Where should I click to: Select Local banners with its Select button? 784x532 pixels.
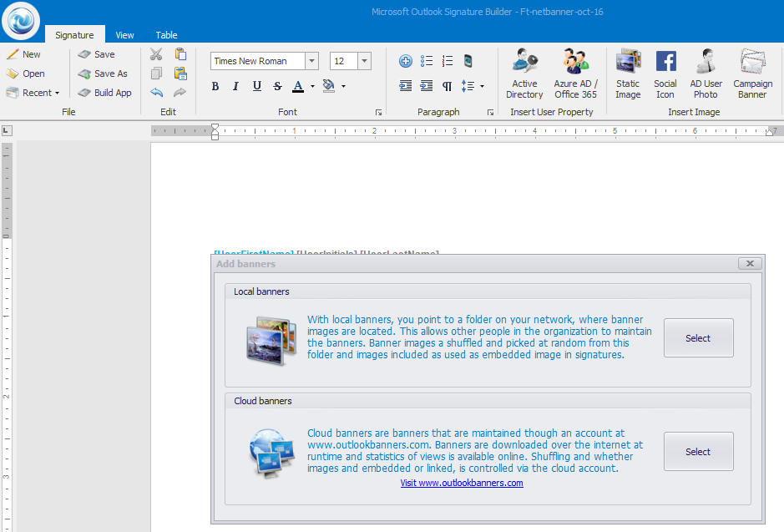click(699, 338)
